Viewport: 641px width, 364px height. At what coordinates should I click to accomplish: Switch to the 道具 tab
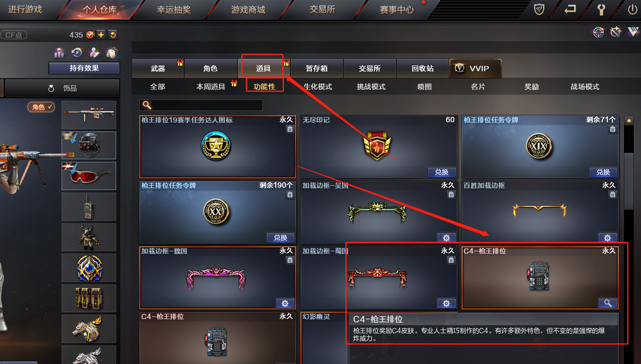263,68
